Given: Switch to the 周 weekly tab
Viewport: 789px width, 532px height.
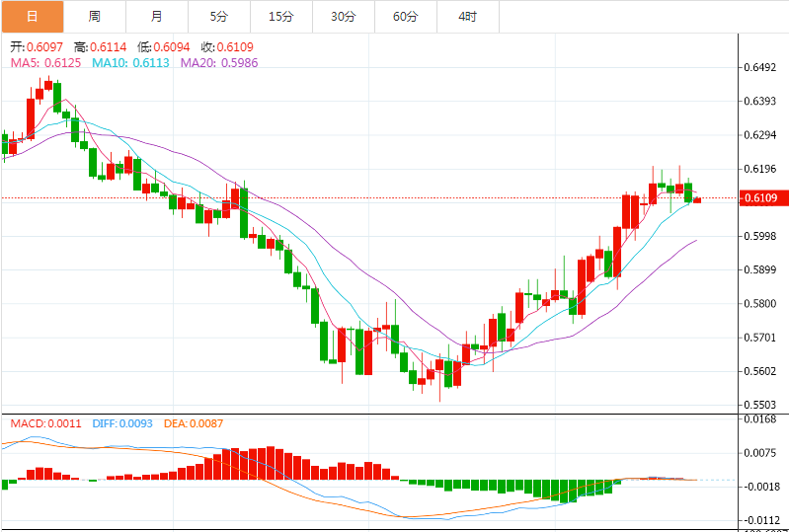Looking at the screenshot, I should click(x=95, y=17).
